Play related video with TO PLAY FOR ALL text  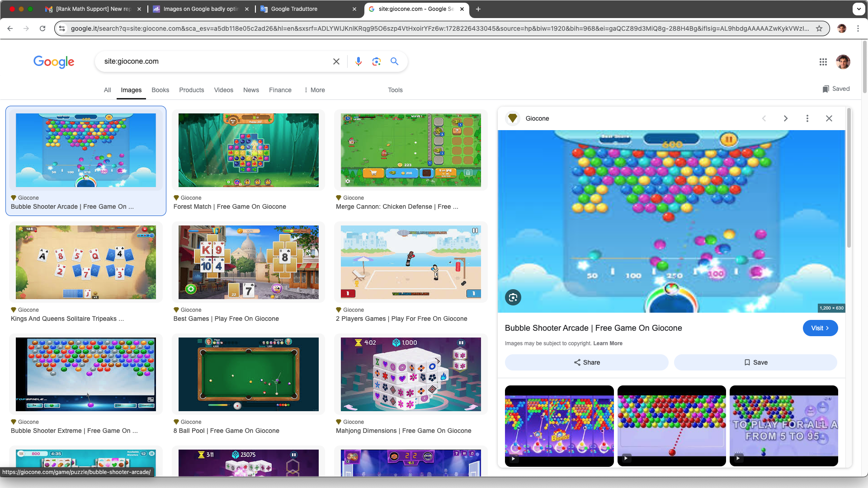[784, 426]
